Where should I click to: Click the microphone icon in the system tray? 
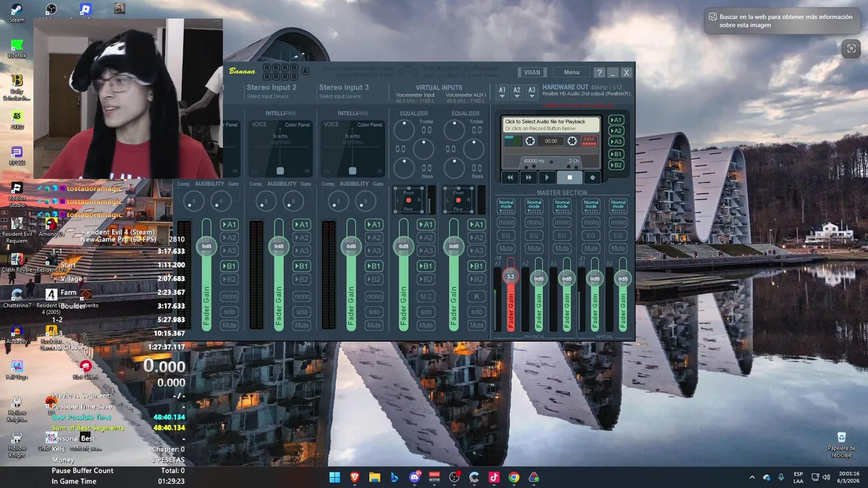coord(781,477)
